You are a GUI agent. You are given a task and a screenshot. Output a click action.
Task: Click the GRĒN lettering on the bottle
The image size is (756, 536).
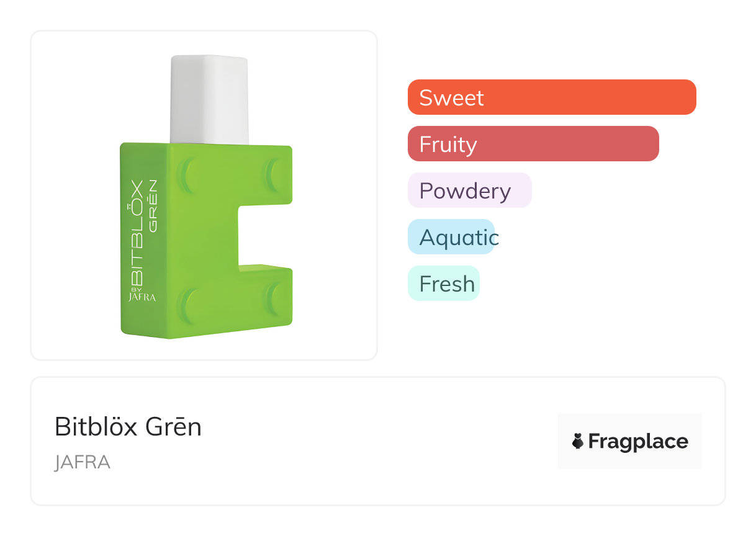tap(152, 206)
